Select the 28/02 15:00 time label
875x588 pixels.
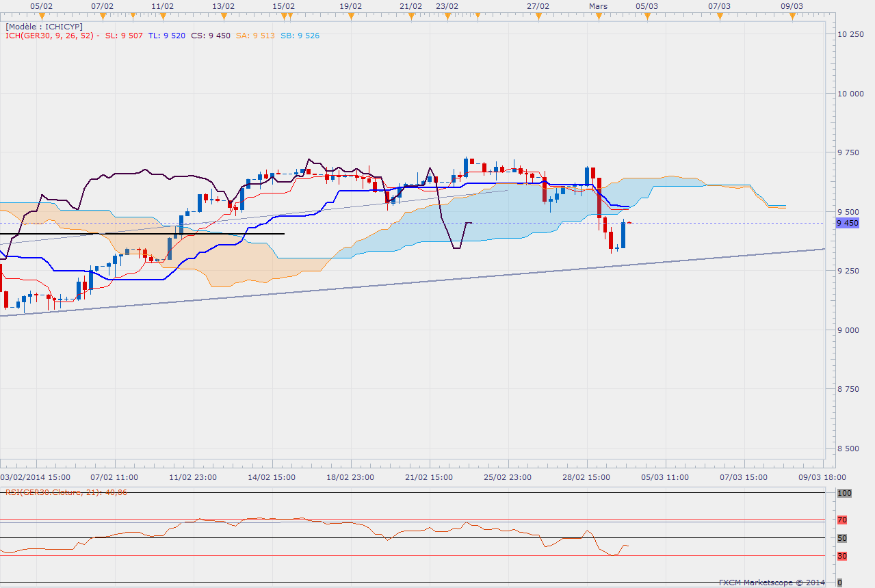click(587, 477)
